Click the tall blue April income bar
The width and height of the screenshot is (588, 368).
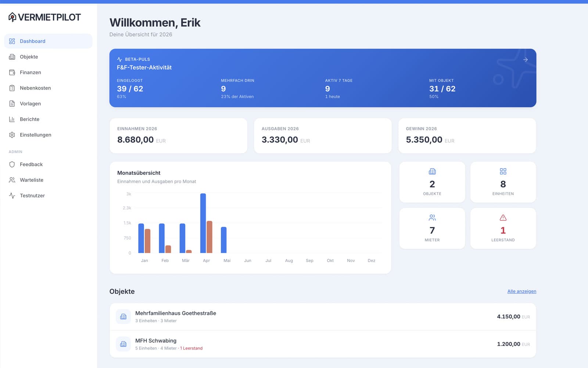[x=203, y=223]
